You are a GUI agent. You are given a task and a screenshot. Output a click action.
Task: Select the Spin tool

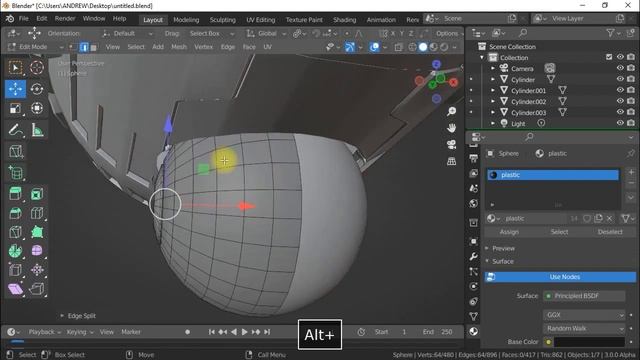point(15,250)
